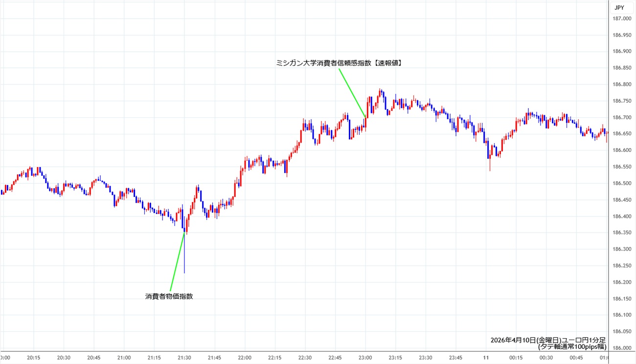The image size is (636, 364).
Task: Click the 2026年4月10日 ユーロ円1分足 caption
Action: click(548, 340)
